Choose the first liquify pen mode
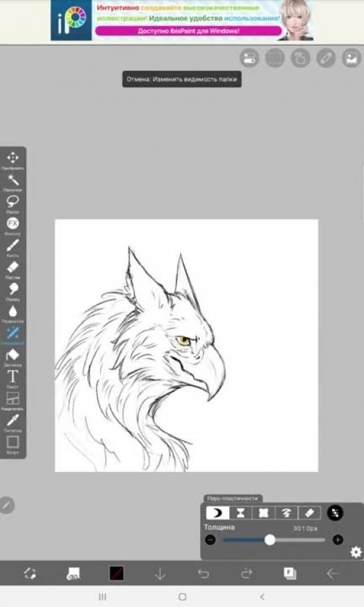Screen dimensions: 364x607 coord(218,513)
